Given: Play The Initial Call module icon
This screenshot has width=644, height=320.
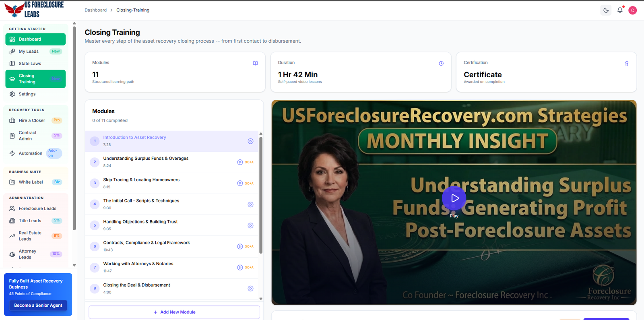Looking at the screenshot, I should 250,204.
